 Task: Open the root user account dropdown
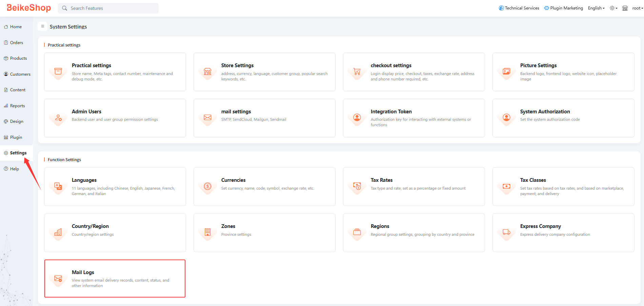[x=637, y=8]
